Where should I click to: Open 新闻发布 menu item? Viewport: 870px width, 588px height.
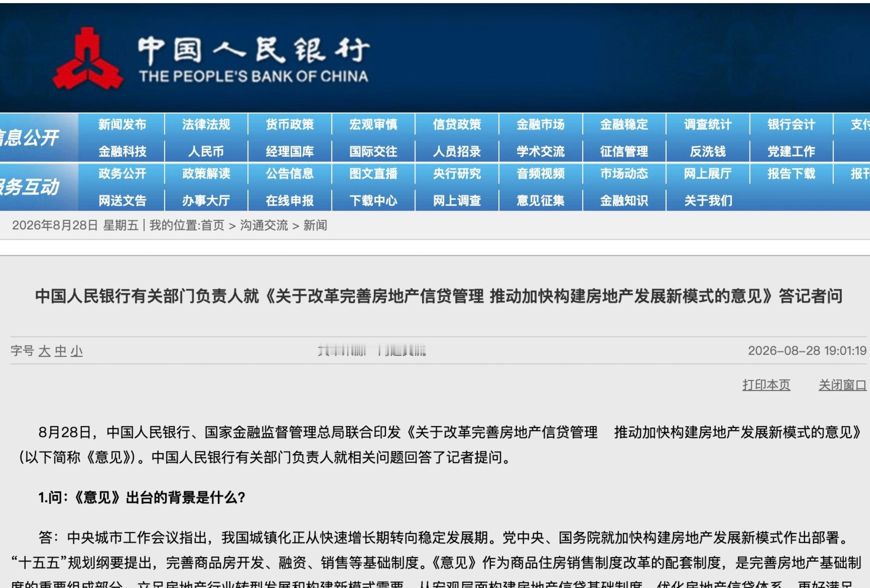point(122,124)
